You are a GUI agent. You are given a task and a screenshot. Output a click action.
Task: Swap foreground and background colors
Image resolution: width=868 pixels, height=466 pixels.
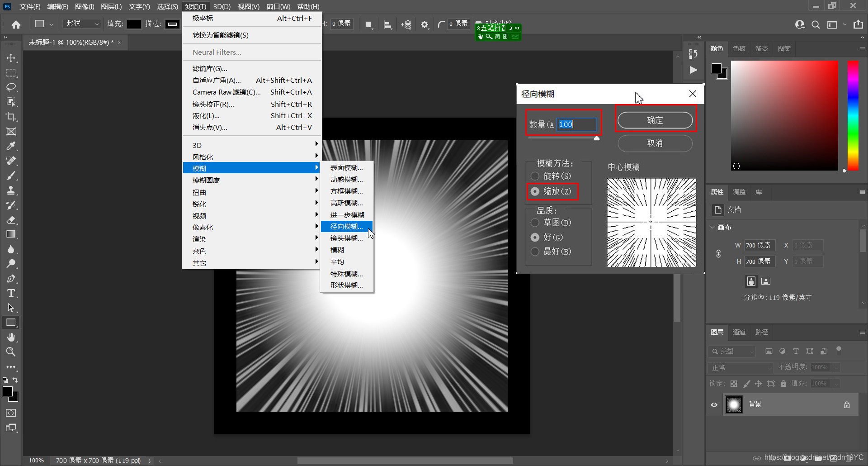tap(15, 380)
